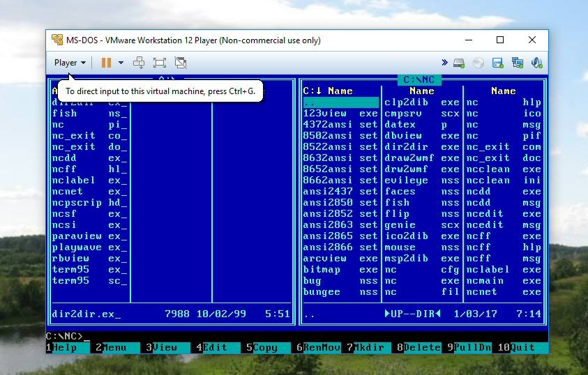Click the network adapter icon
Image resolution: width=588 pixels, height=375 pixels.
tap(518, 63)
